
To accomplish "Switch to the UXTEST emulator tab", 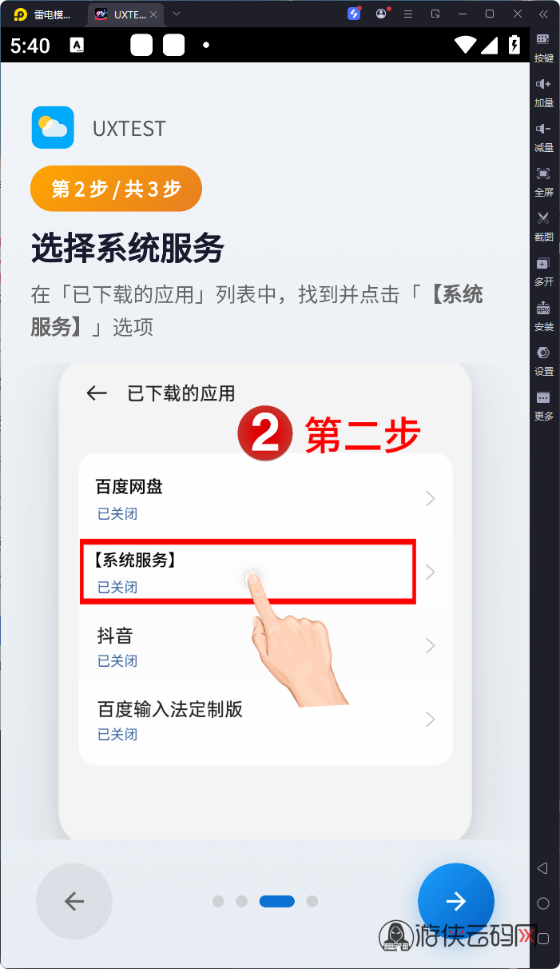I will coord(125,14).
